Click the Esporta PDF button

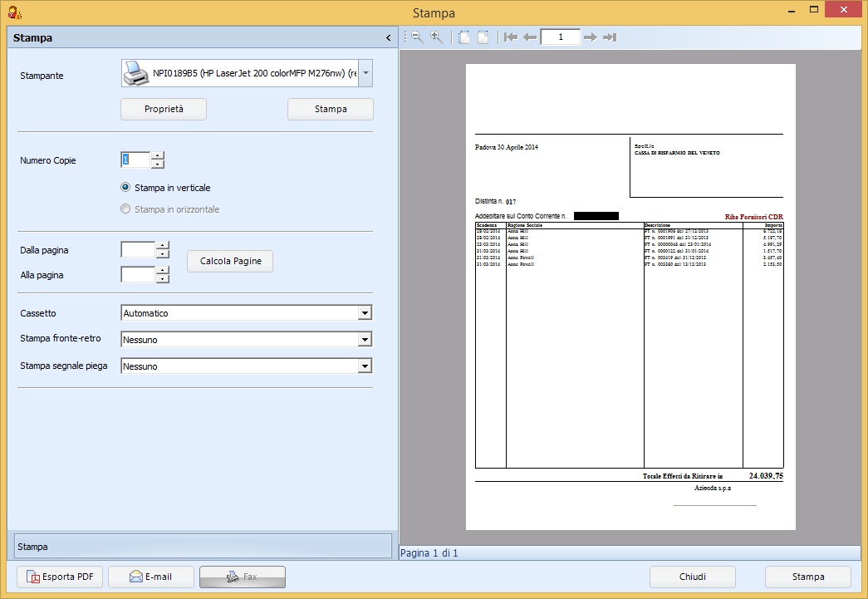click(60, 577)
